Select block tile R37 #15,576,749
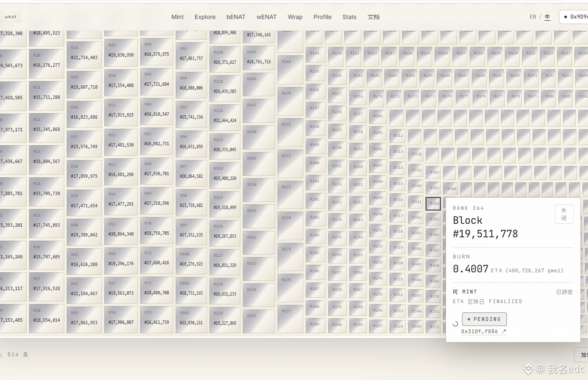The image size is (588, 380). (x=84, y=144)
